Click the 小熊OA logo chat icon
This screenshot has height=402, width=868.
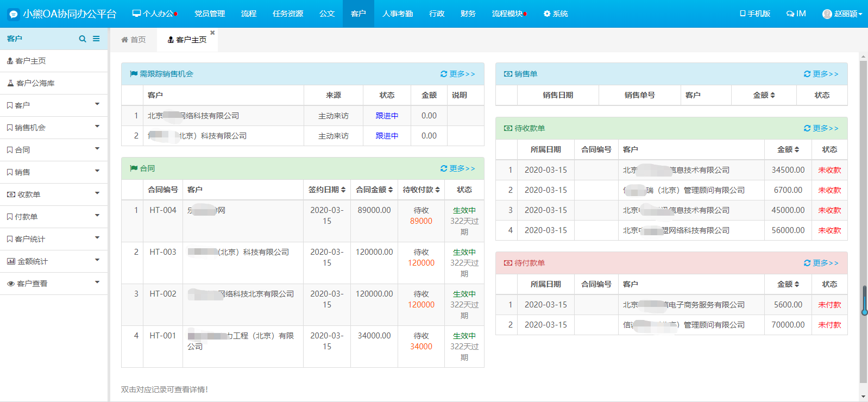pyautogui.click(x=14, y=14)
